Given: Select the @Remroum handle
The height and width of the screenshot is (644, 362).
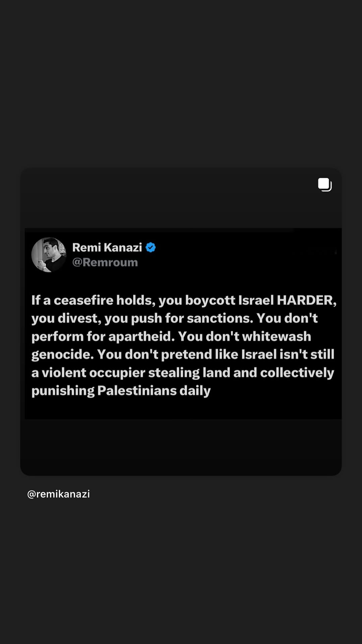Looking at the screenshot, I should tap(105, 262).
